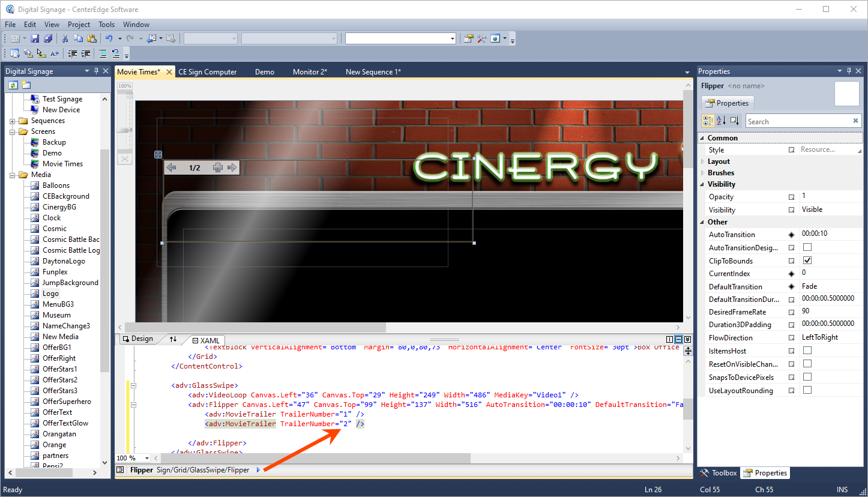Undo the last action
This screenshot has height=497, width=868.
pyautogui.click(x=109, y=39)
